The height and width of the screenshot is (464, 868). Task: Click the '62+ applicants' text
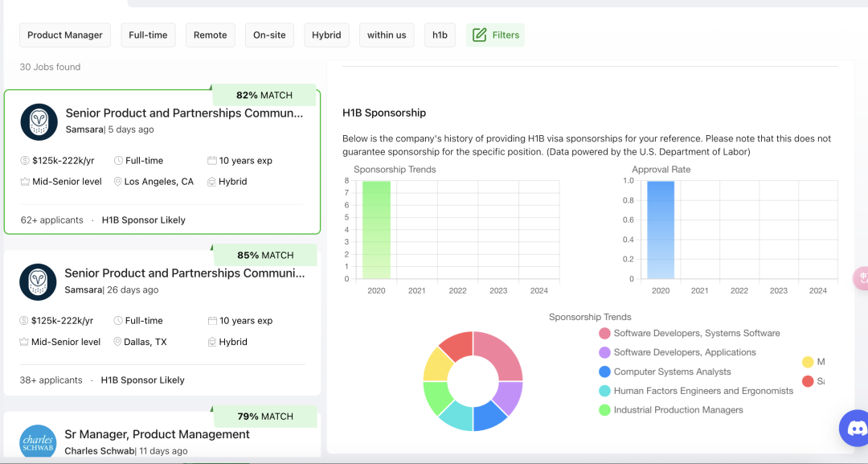pos(52,220)
